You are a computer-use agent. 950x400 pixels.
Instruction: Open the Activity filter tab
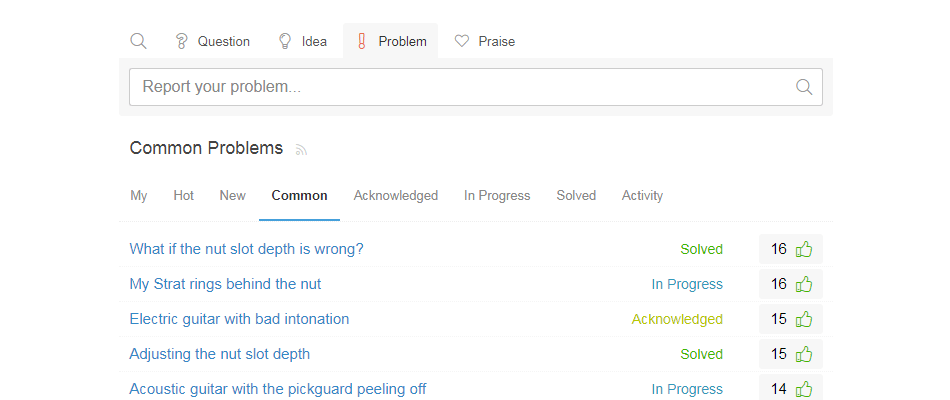pyautogui.click(x=642, y=196)
